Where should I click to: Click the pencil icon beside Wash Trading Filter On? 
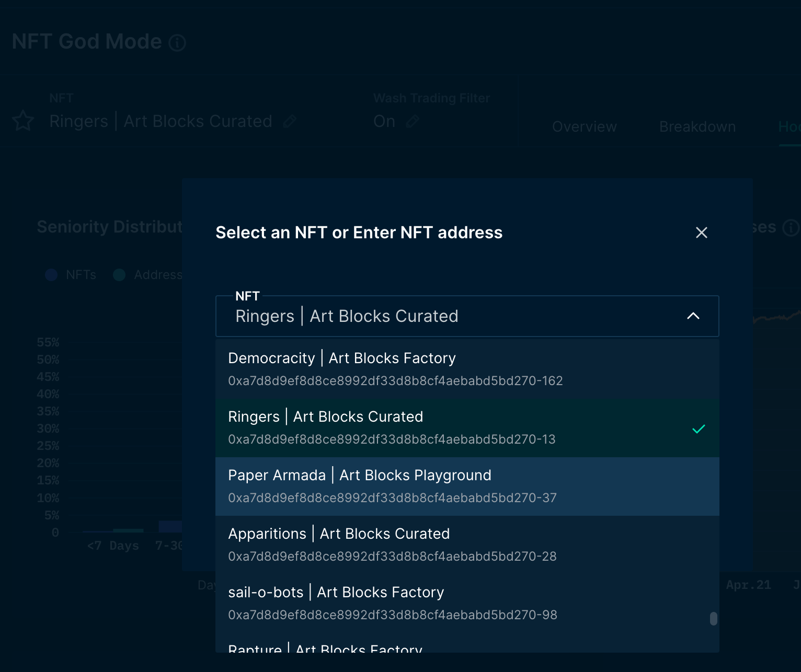[x=413, y=122]
